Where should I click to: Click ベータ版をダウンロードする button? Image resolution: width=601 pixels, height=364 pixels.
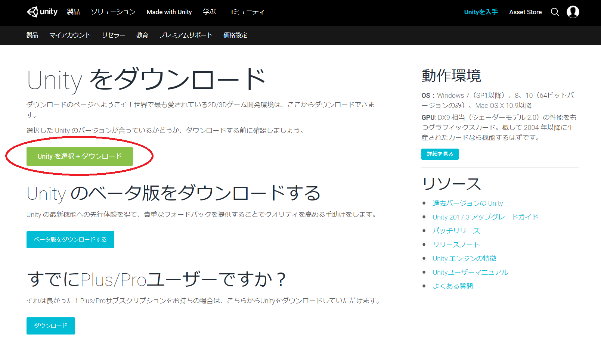pos(70,240)
